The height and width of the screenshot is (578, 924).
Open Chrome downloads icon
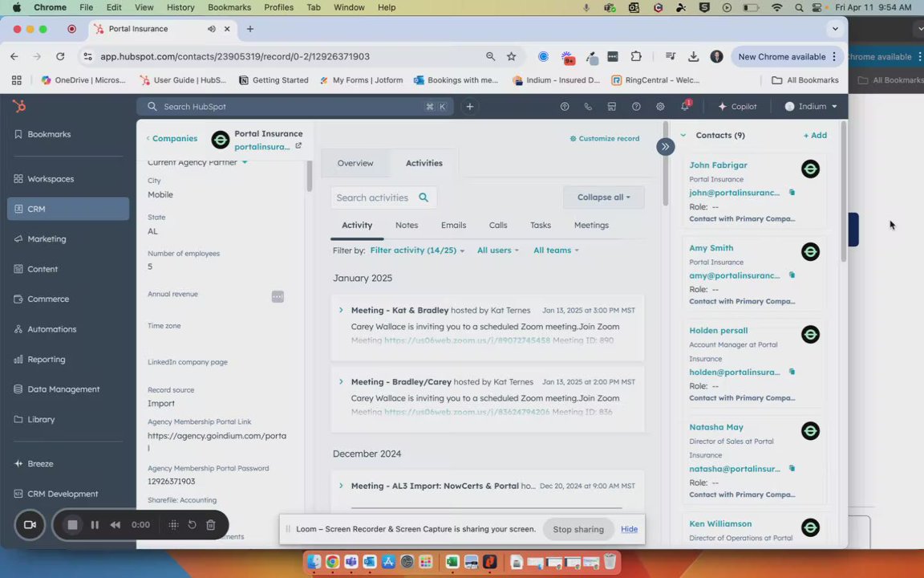(x=694, y=57)
